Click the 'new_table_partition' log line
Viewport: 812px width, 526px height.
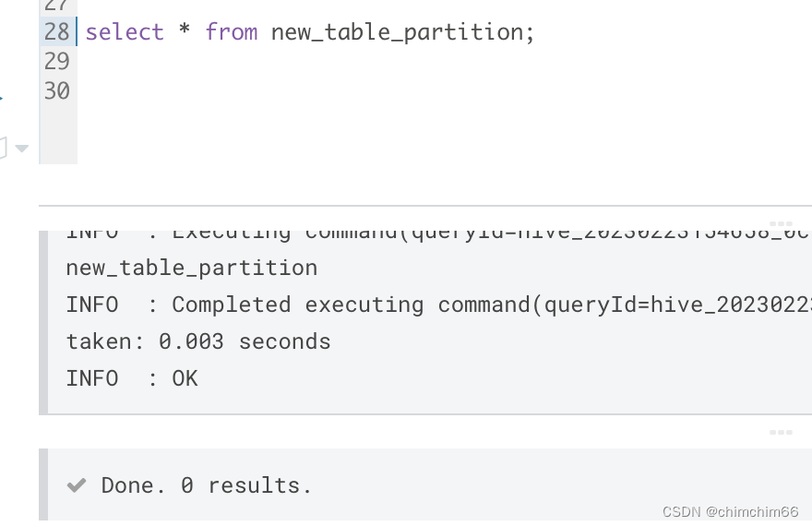192,269
